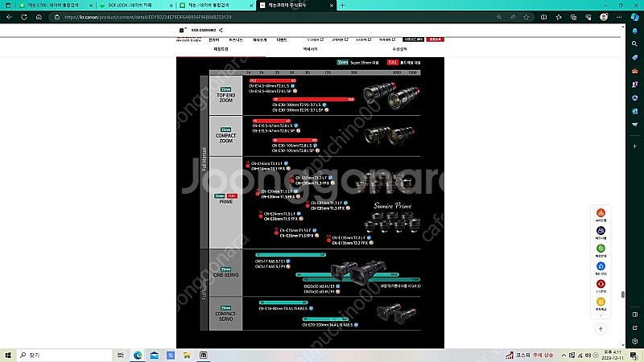Click the blue quick-menu icon
The image size is (644, 362).
(601, 266)
